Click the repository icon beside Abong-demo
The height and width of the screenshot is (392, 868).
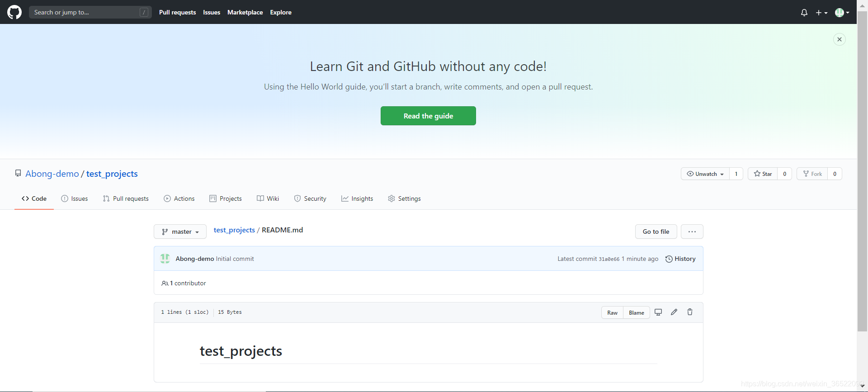(18, 173)
